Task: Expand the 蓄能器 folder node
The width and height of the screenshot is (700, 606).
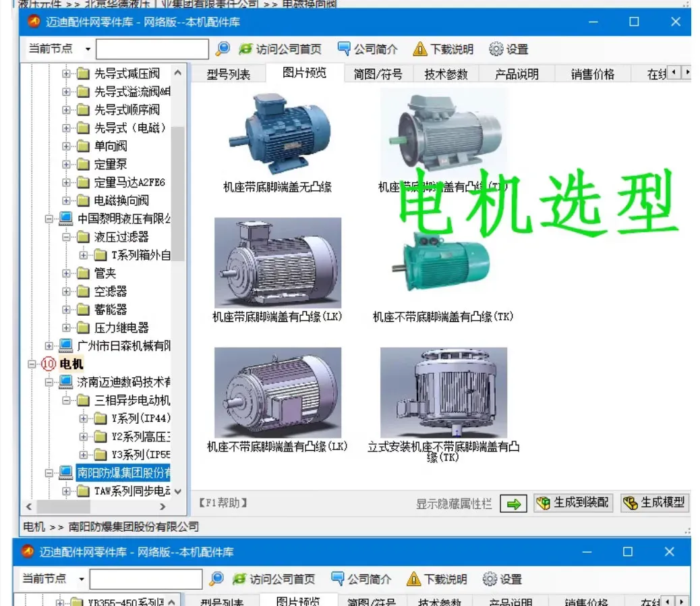Action: pyautogui.click(x=66, y=310)
